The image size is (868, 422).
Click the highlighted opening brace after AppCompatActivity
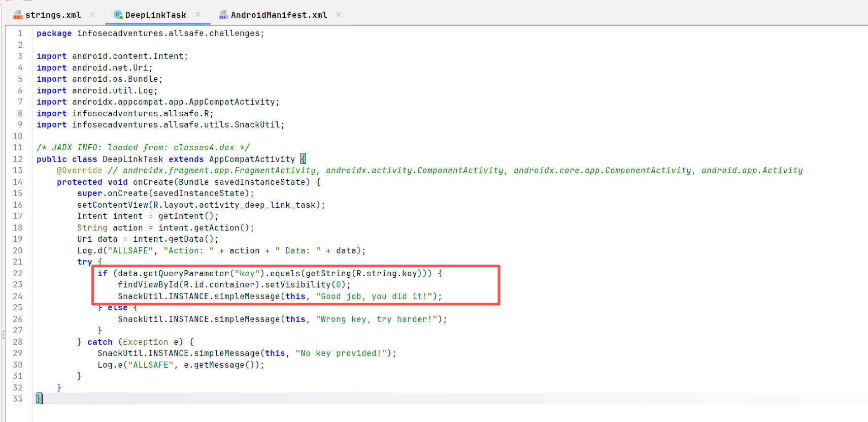[x=303, y=159]
